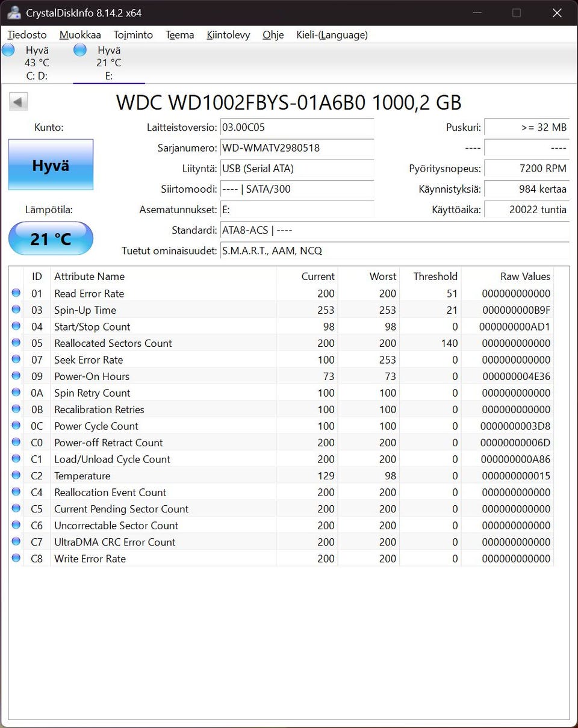
Task: Click the Hyvä health status button
Action: click(x=51, y=165)
